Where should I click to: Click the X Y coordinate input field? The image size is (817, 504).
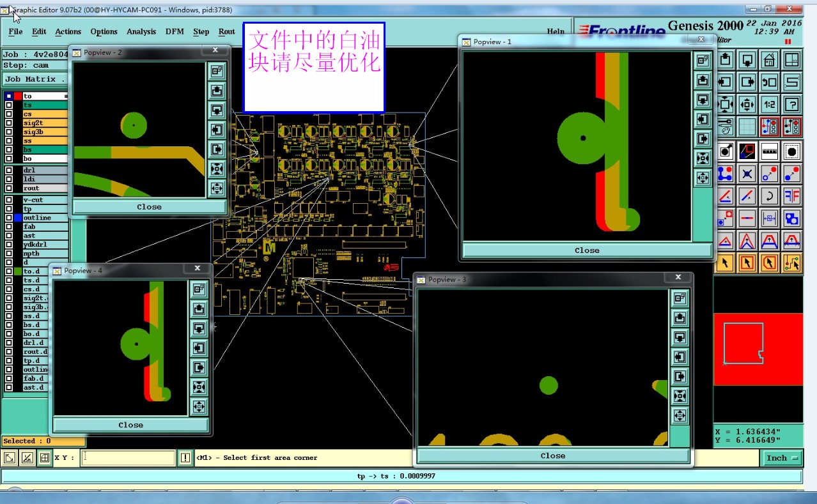coord(128,457)
